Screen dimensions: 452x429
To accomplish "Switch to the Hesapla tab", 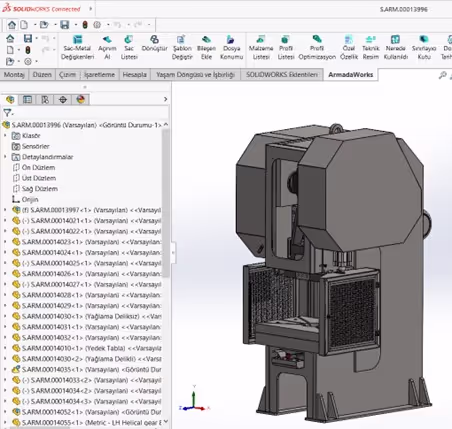I will coord(135,75).
